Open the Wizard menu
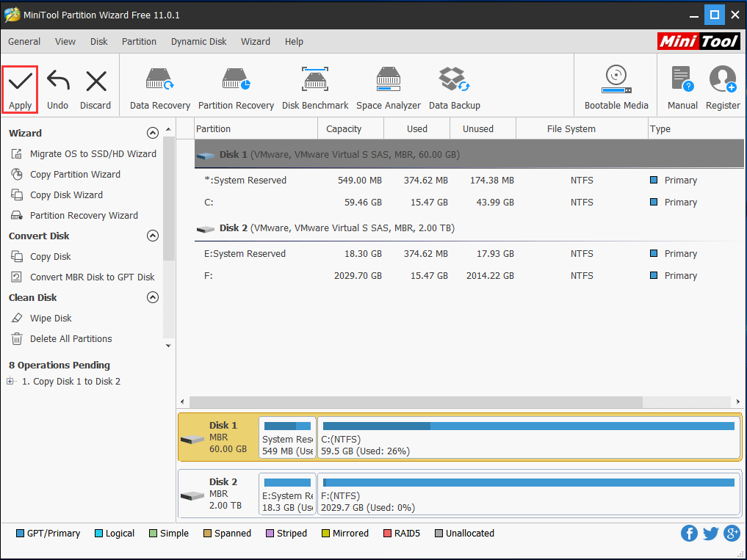 [256, 41]
